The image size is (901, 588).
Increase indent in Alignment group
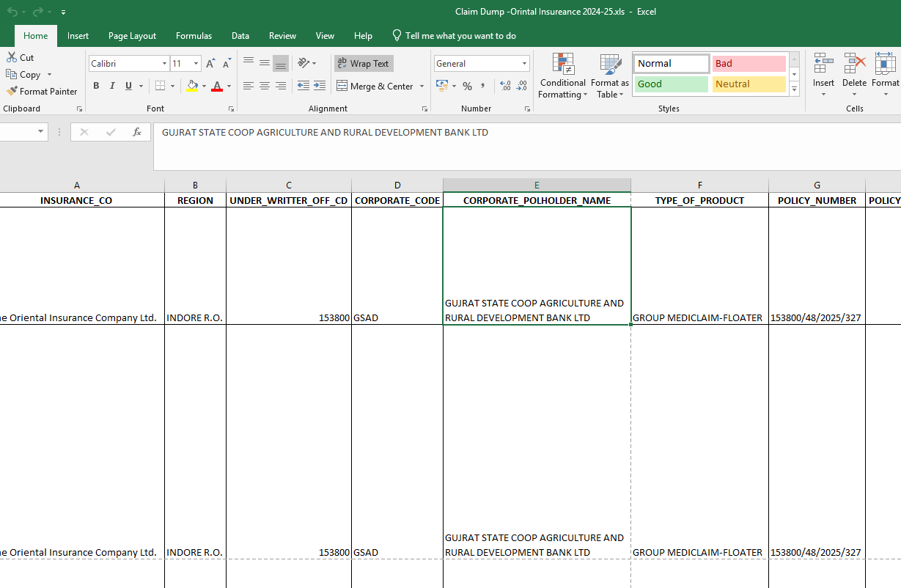[320, 86]
